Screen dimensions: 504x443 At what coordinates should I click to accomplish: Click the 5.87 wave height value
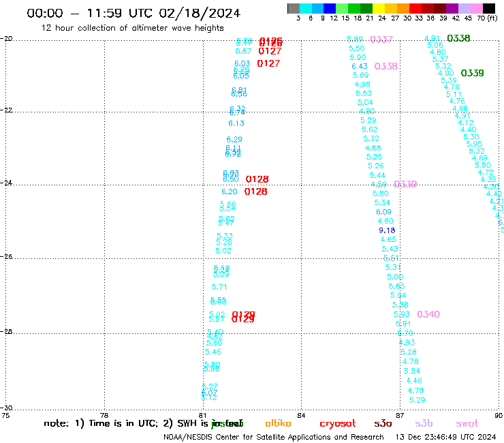pos(243,51)
